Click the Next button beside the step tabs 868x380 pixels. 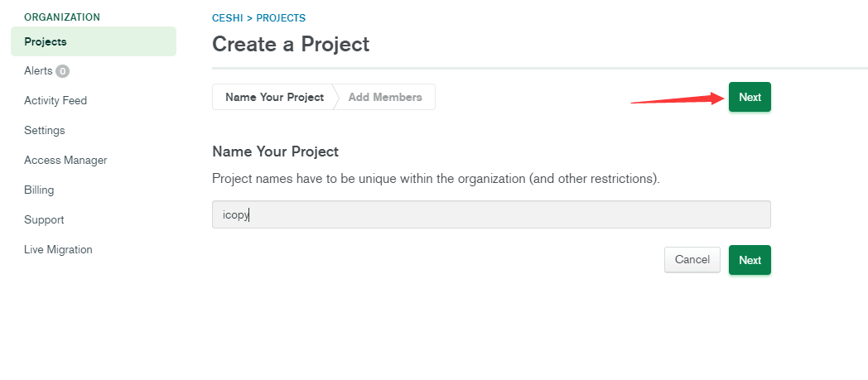tap(750, 97)
